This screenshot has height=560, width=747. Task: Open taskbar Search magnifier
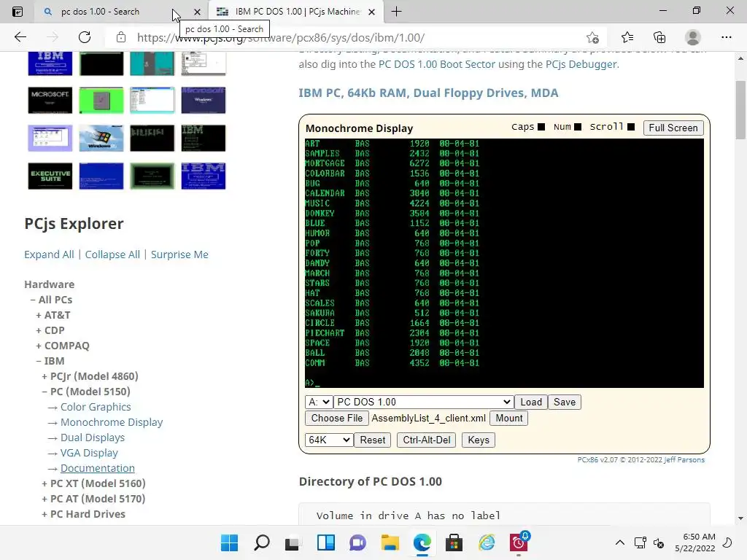point(262,542)
